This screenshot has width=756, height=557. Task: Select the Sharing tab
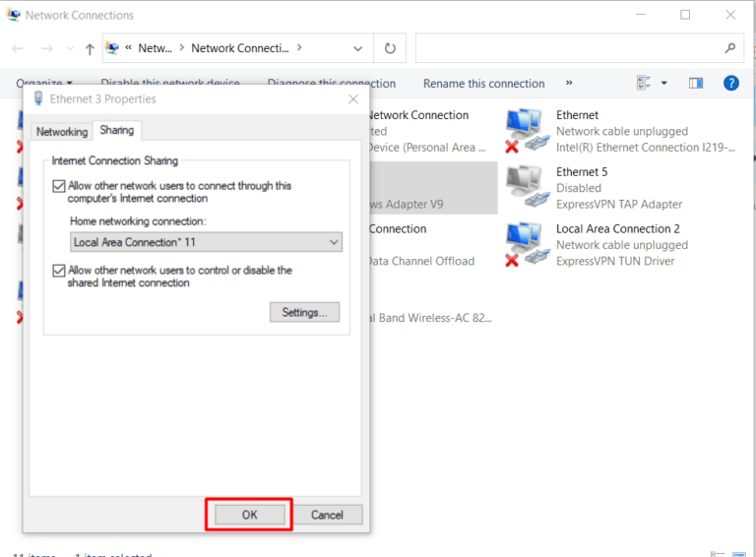pos(117,130)
